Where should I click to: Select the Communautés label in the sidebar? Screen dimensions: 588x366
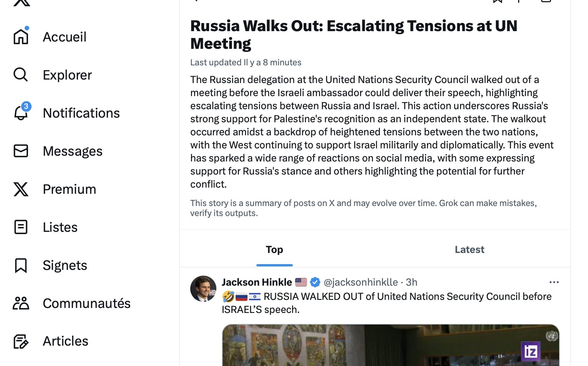pos(86,303)
